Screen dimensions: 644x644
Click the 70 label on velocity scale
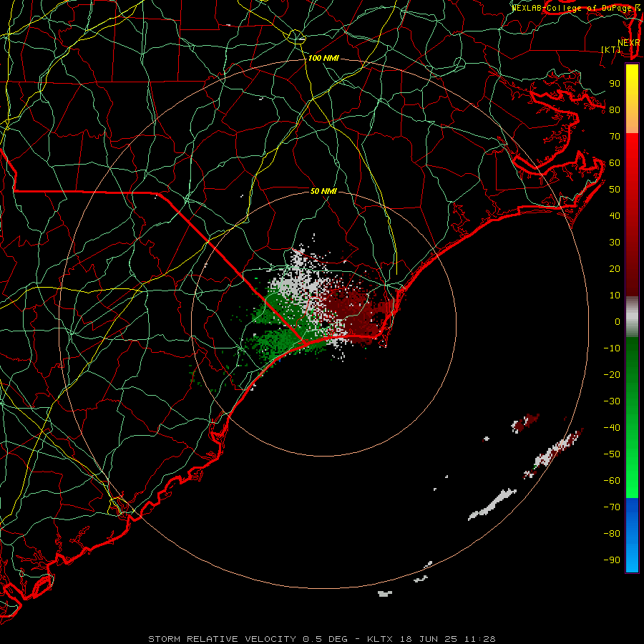[x=615, y=137]
